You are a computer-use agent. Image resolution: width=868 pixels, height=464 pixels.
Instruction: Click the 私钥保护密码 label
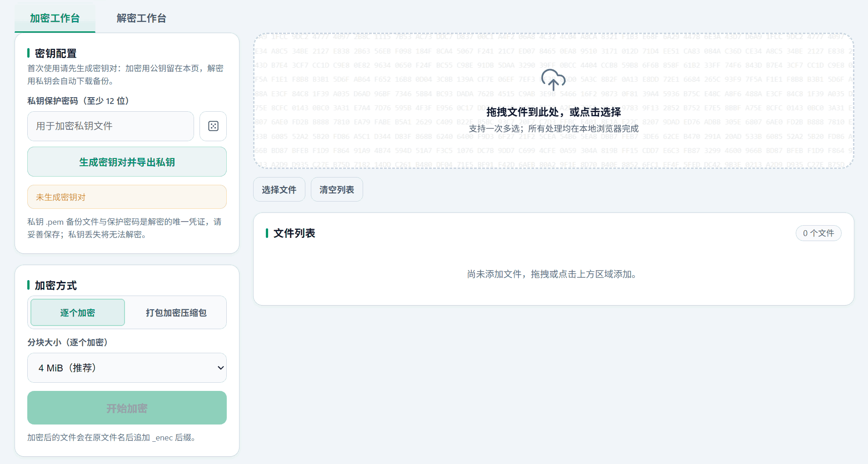click(78, 101)
